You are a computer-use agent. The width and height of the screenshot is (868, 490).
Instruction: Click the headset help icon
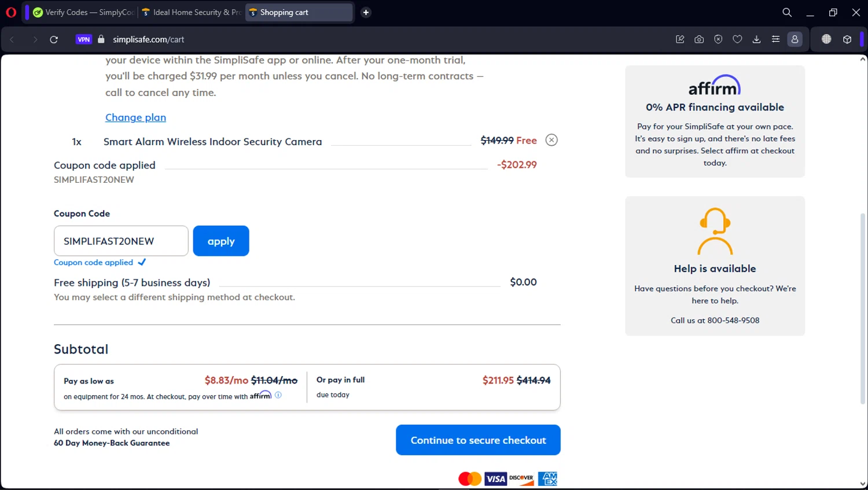coord(715,231)
